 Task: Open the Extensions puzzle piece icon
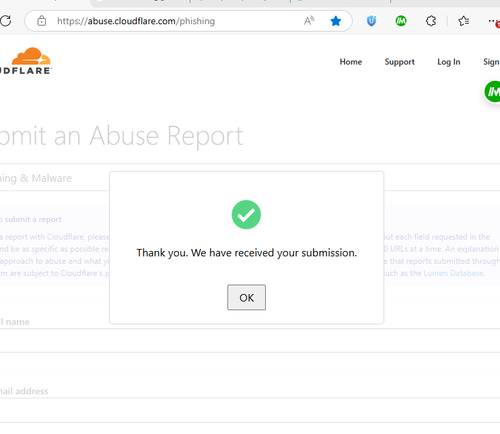(x=431, y=21)
